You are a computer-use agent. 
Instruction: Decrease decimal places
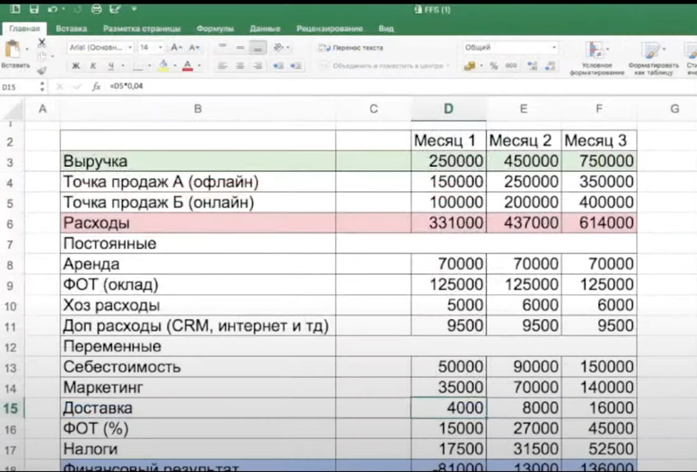tap(550, 66)
